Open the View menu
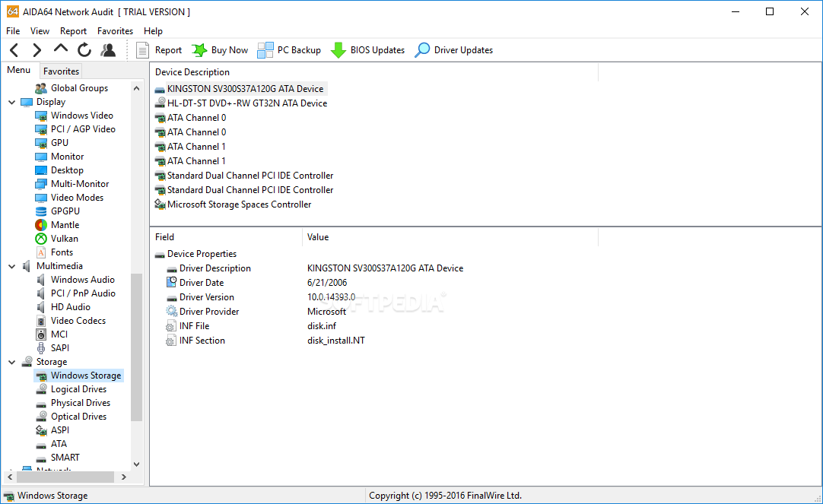823x504 pixels. [40, 31]
